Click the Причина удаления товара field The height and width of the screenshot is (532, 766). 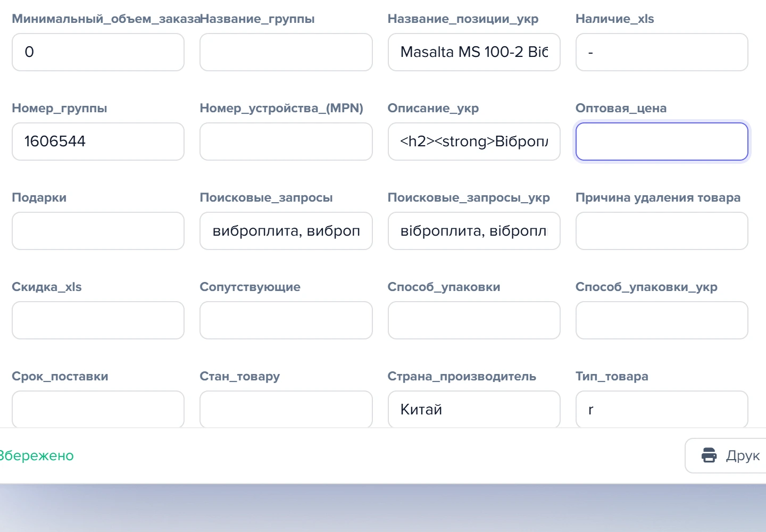click(x=662, y=231)
